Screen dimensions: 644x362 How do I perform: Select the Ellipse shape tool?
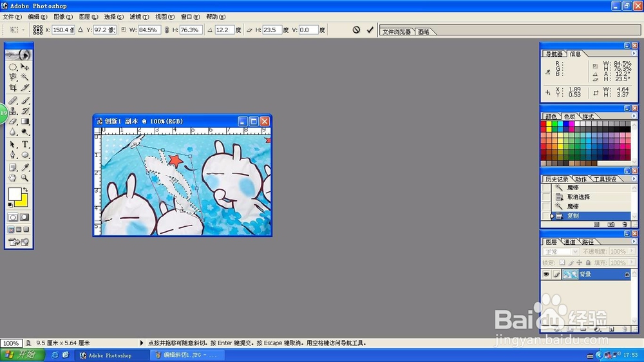25,155
